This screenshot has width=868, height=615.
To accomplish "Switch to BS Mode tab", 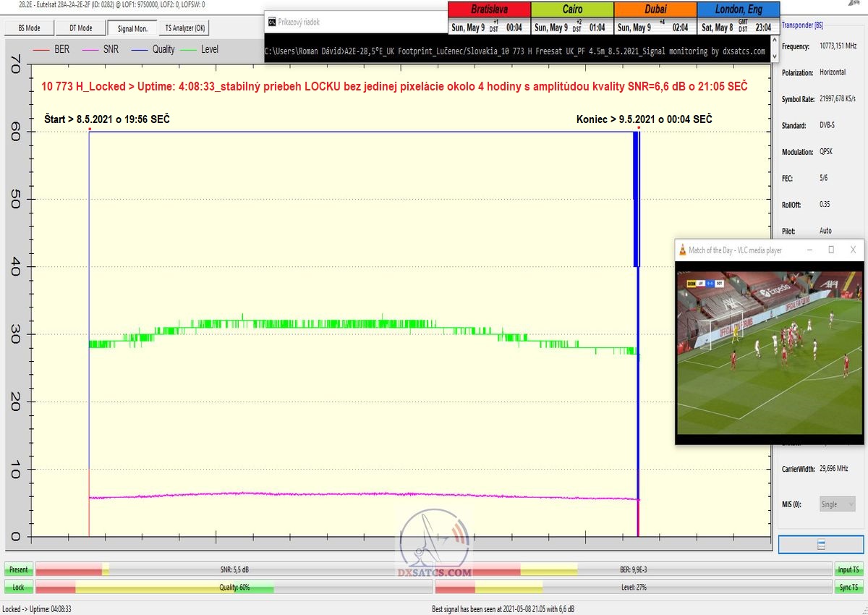I will point(29,28).
